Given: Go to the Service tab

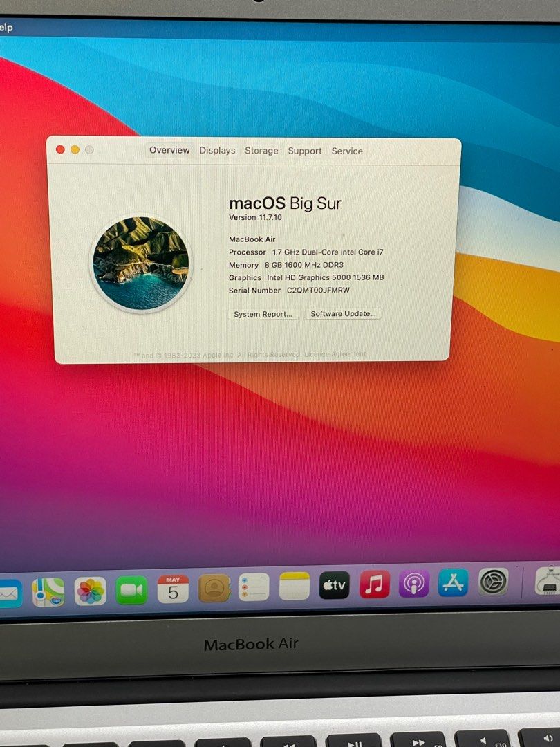Looking at the screenshot, I should click(x=347, y=151).
